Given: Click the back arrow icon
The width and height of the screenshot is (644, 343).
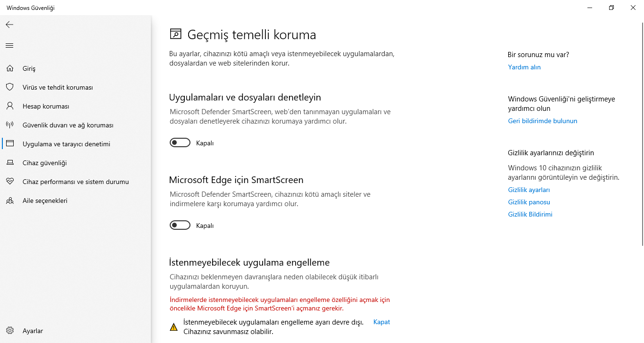Looking at the screenshot, I should 9,25.
